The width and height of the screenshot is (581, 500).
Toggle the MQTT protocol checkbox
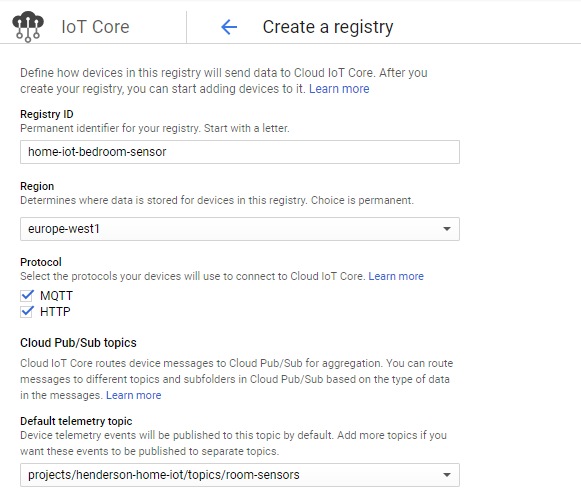coord(27,295)
